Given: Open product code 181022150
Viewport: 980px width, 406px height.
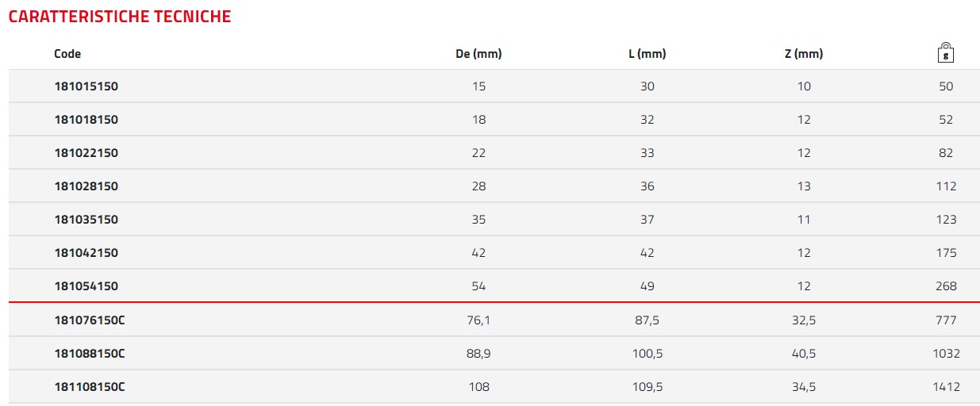Looking at the screenshot, I should tap(86, 153).
